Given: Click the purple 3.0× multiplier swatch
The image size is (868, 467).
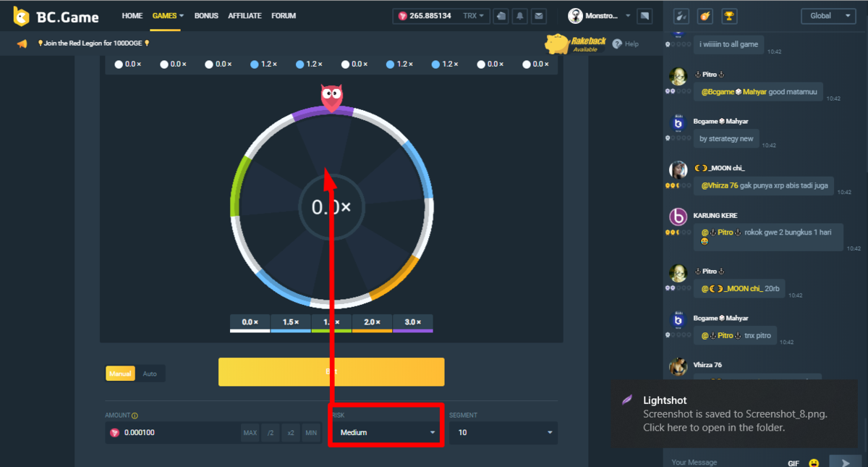Looking at the screenshot, I should pos(413,323).
